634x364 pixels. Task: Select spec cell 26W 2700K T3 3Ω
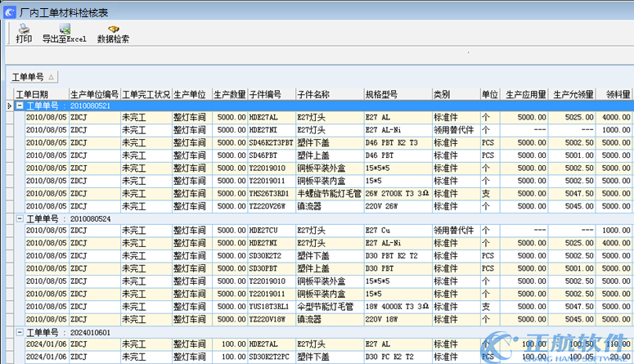point(398,194)
